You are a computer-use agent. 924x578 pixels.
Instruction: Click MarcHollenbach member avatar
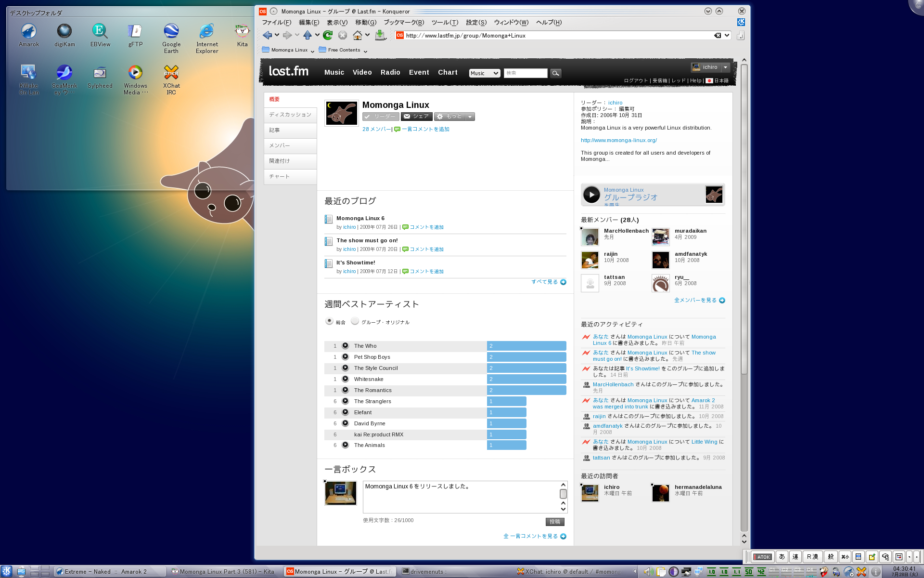click(x=590, y=237)
